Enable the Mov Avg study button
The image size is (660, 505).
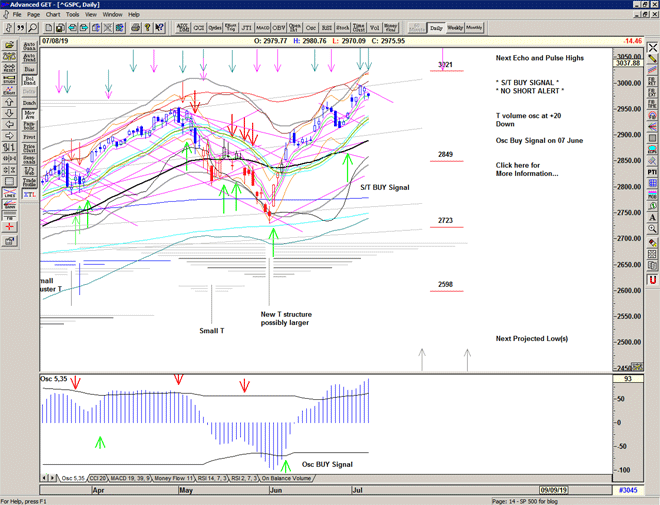coord(28,115)
